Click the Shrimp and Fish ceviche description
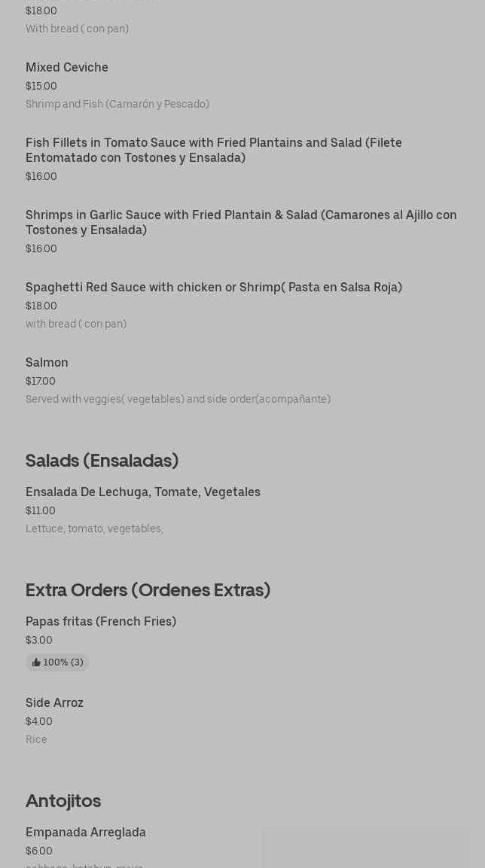This screenshot has width=485, height=868. pyautogui.click(x=117, y=104)
